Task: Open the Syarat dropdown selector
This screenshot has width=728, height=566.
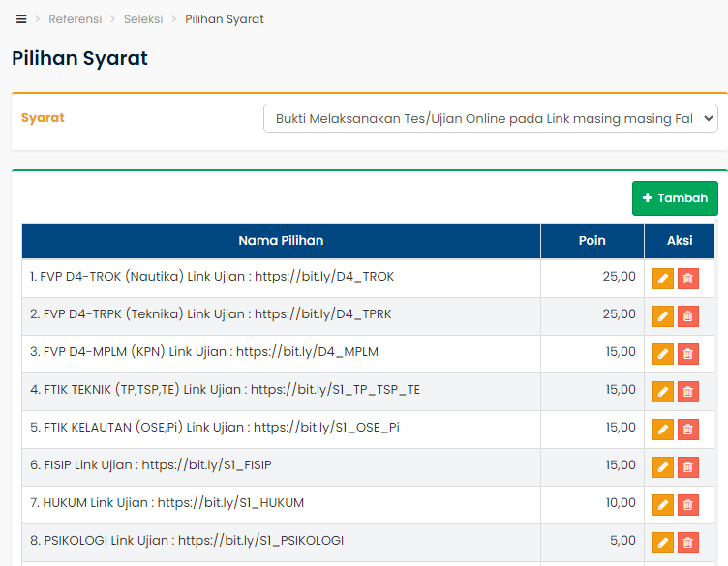Action: tap(490, 118)
